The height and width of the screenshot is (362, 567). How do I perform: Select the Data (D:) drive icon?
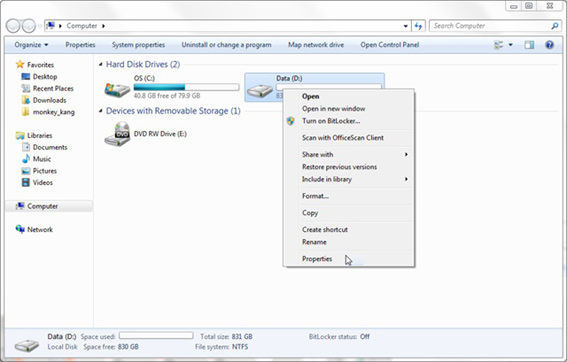(x=259, y=91)
